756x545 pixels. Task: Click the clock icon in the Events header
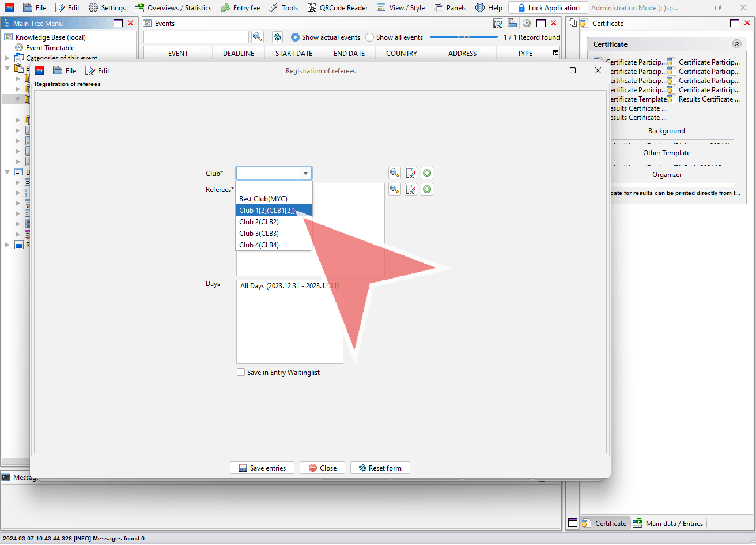pyautogui.click(x=526, y=24)
